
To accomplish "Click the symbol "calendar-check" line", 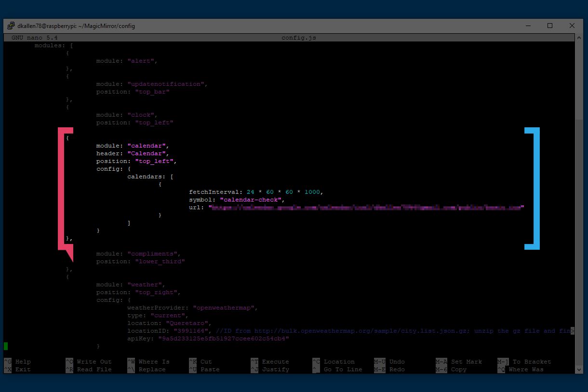I will (x=237, y=200).
